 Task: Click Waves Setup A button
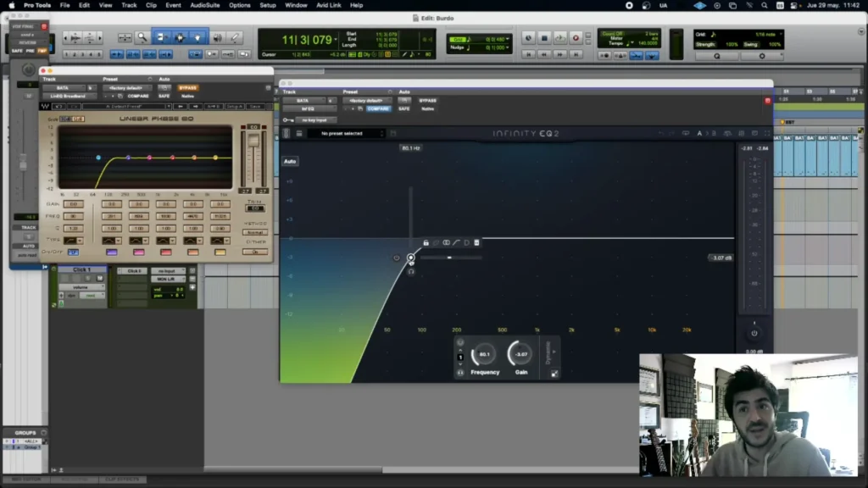click(x=235, y=106)
